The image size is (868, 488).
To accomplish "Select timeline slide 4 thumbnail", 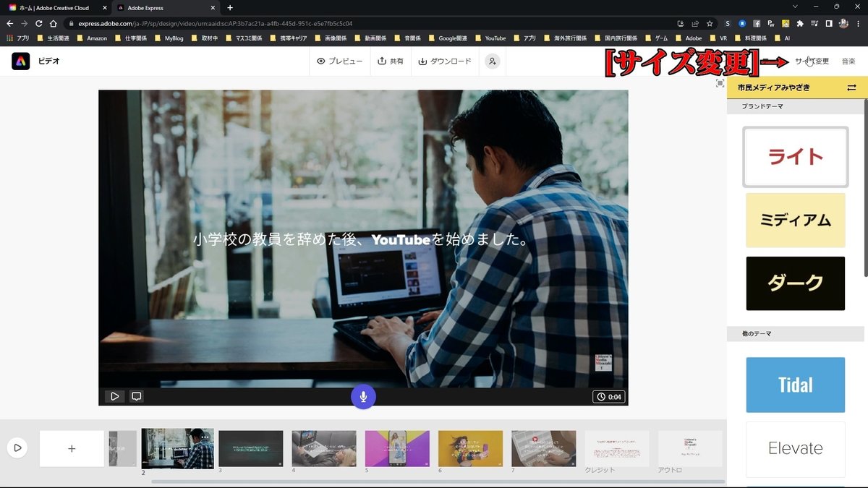I will tap(324, 448).
